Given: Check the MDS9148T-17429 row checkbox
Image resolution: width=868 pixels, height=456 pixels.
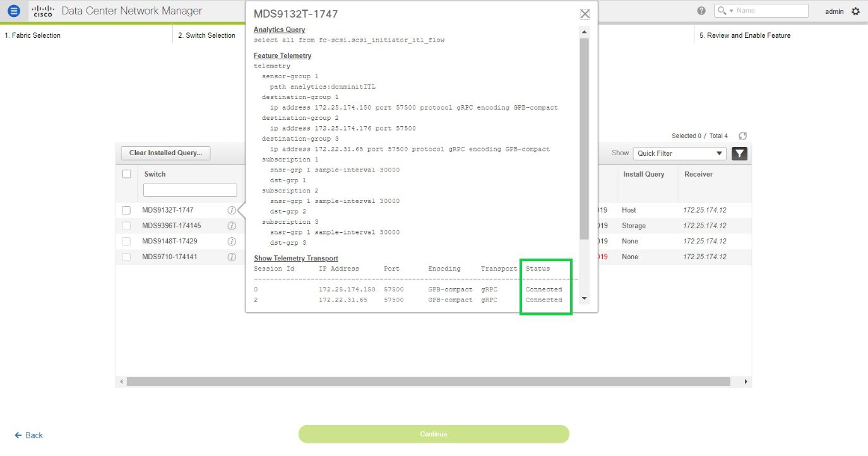Looking at the screenshot, I should pyautogui.click(x=126, y=242).
